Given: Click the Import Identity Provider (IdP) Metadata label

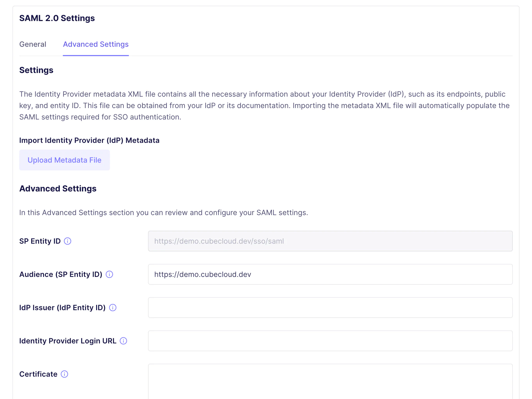Looking at the screenshot, I should (x=89, y=140).
